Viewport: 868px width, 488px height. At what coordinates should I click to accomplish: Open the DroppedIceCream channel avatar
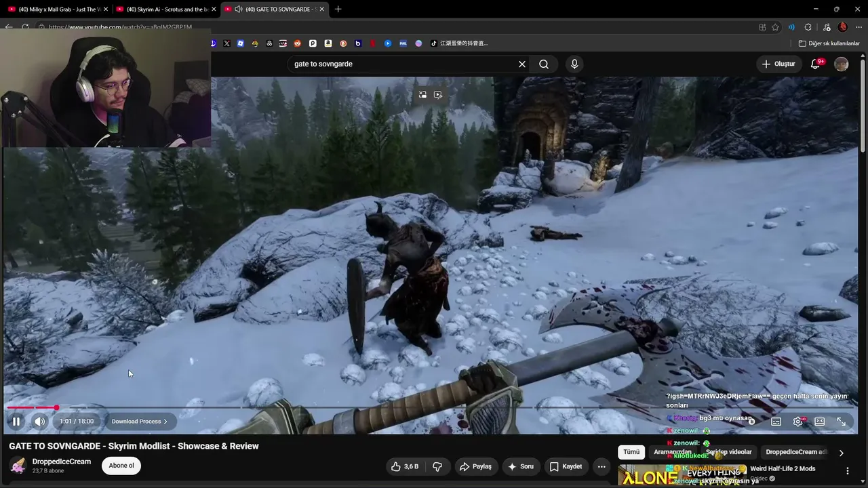[18, 466]
